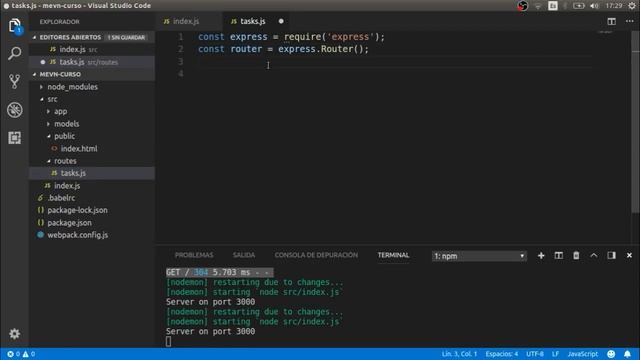Place cursor on editor line 4
Screen dimensions: 640x360
(394, 73)
